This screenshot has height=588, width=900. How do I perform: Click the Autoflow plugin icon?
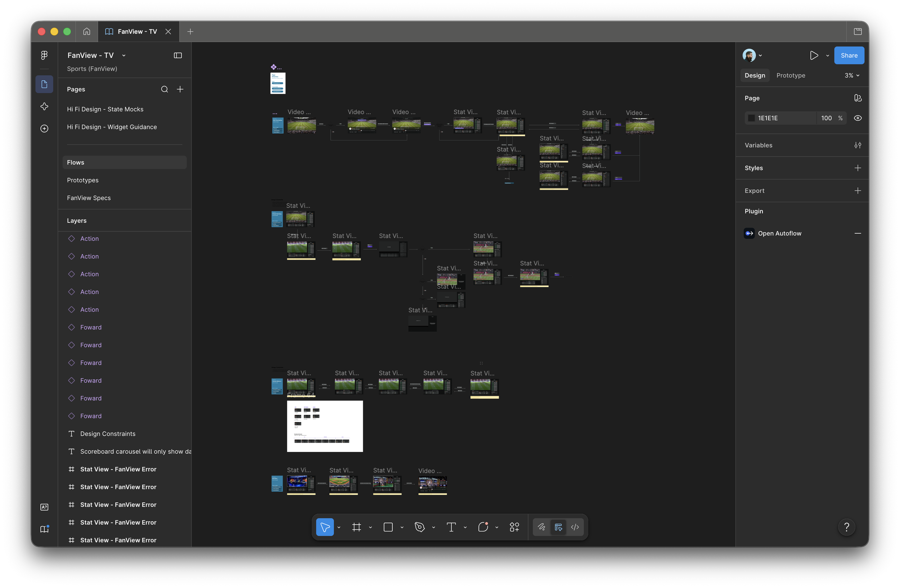749,233
